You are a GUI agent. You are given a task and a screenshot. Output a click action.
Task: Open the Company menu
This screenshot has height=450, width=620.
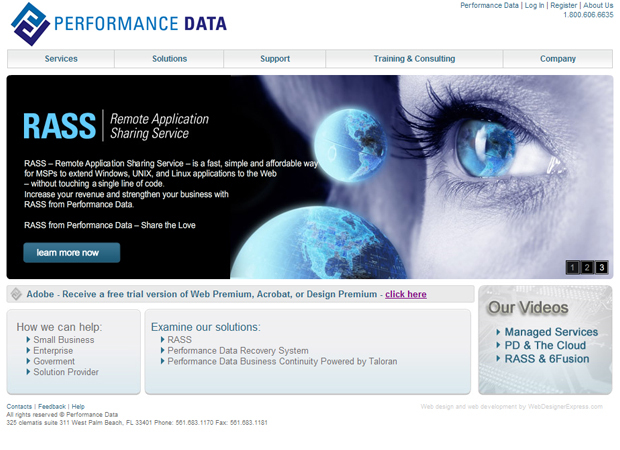[558, 59]
